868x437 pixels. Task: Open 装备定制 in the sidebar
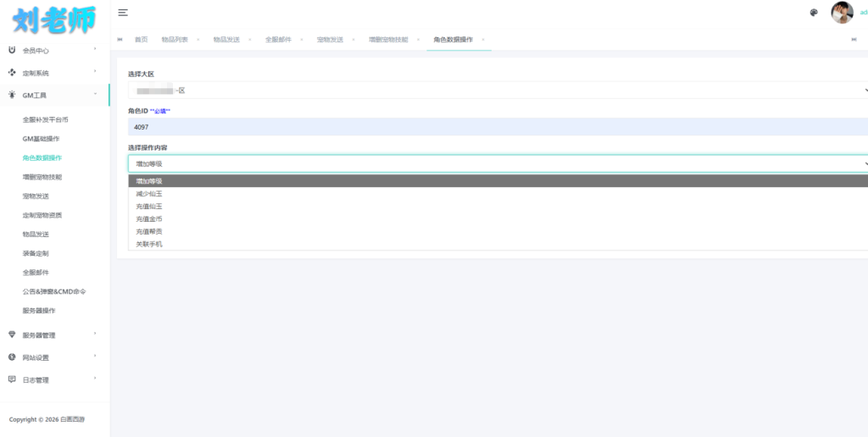pyautogui.click(x=36, y=253)
